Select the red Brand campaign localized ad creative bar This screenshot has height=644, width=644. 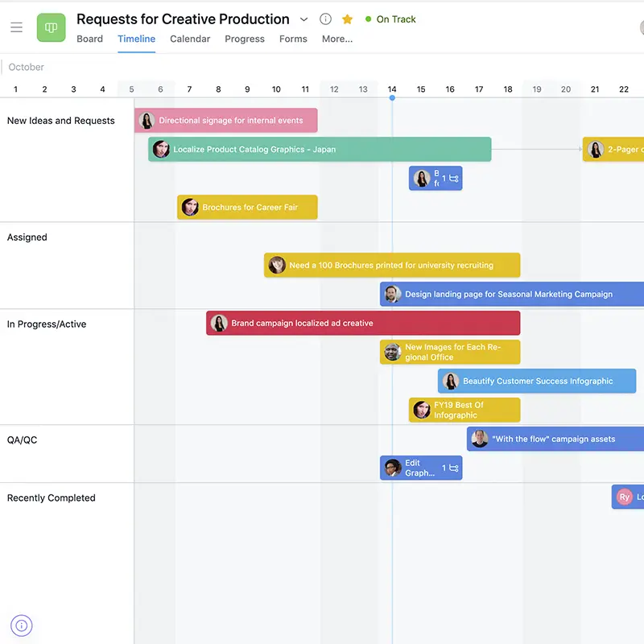coord(362,323)
